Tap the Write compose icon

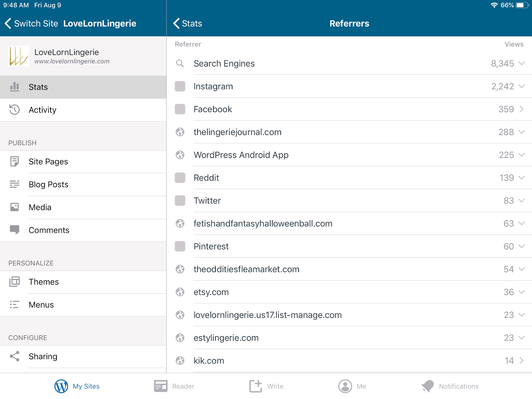(256, 386)
